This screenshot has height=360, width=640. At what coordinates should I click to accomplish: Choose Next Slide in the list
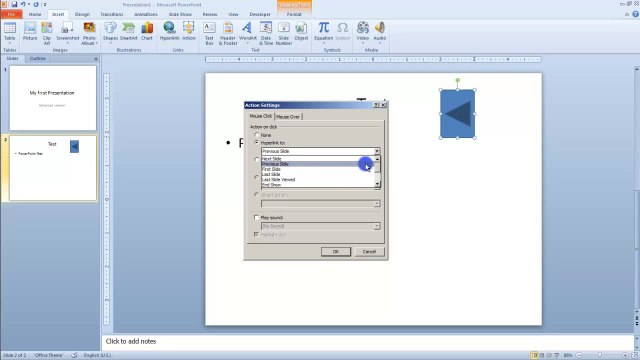click(x=317, y=158)
